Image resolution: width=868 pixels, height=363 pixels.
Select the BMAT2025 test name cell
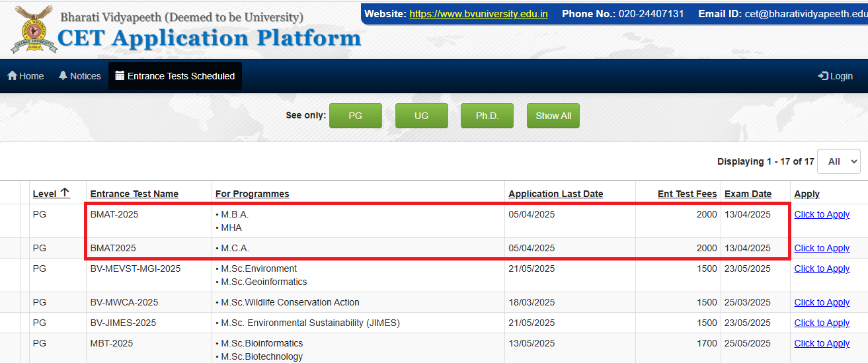click(113, 248)
